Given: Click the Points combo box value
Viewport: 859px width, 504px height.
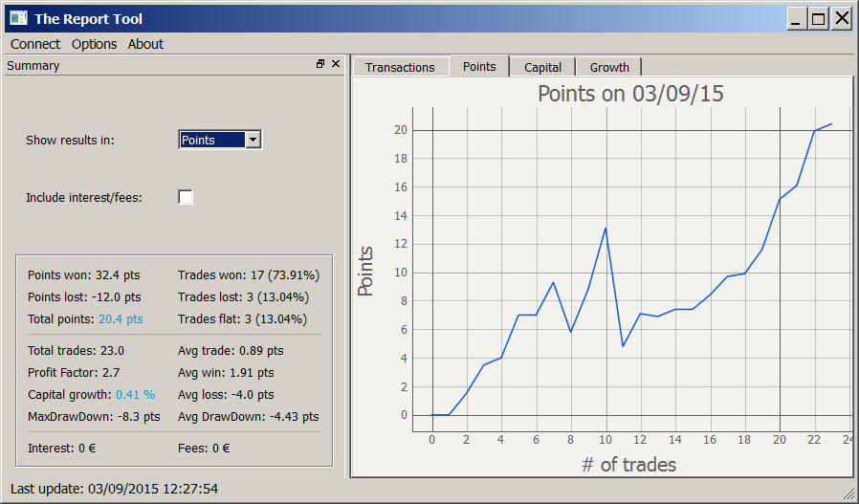Looking at the screenshot, I should 212,140.
